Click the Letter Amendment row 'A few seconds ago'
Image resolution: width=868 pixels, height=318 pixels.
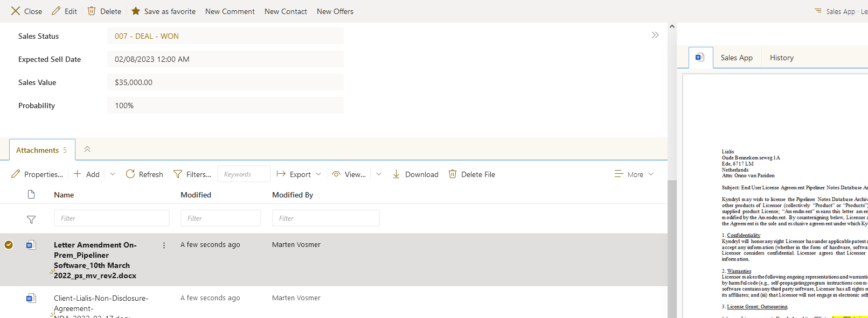tap(210, 244)
